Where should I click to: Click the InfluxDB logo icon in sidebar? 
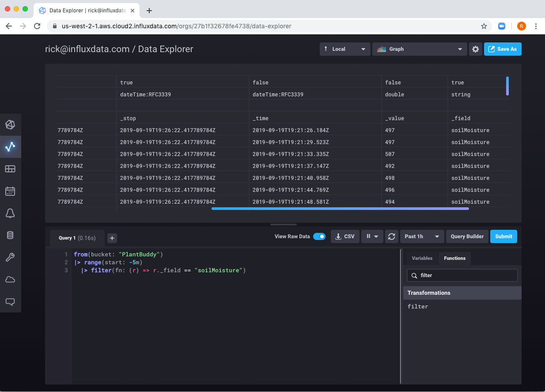[10, 124]
